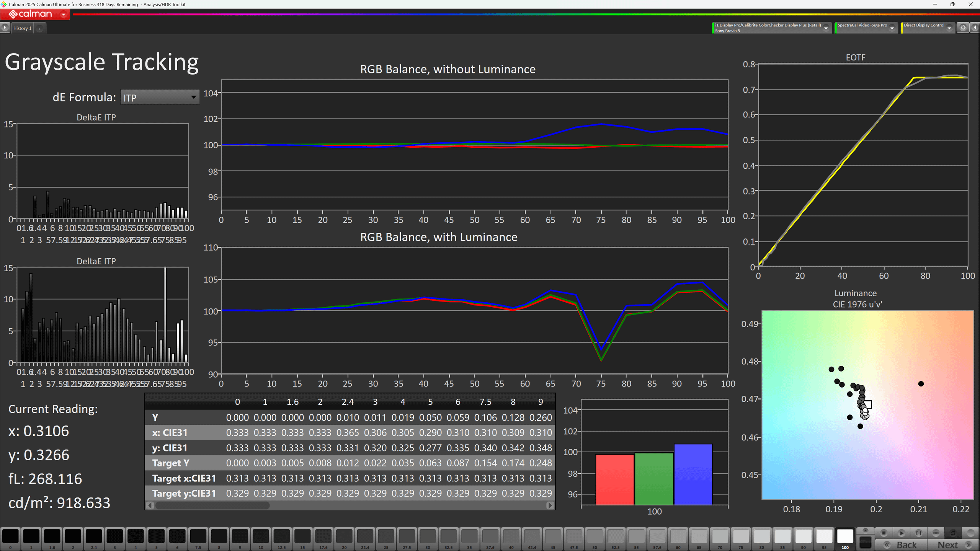Select the 50 percent gray swatch
The height and width of the screenshot is (551, 980).
click(595, 536)
